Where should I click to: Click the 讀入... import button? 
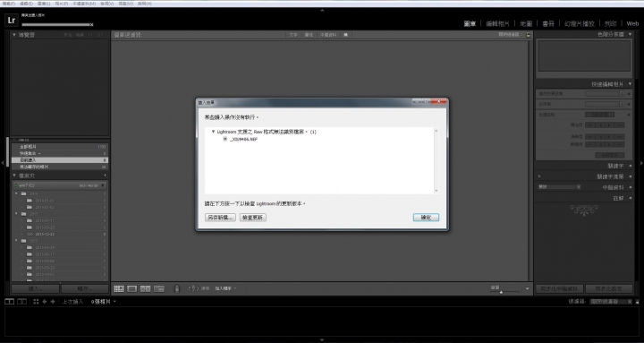pos(36,288)
